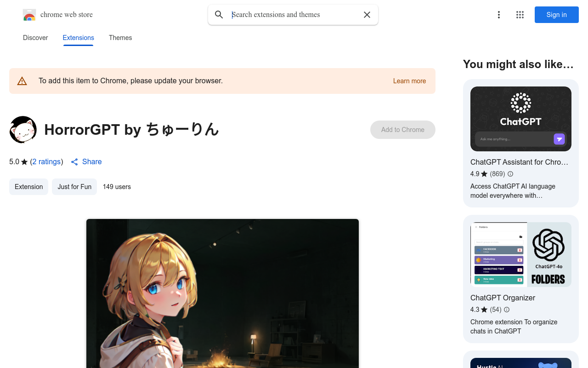Viewport: 588px width, 368px height.
Task: Click the HorrorGPT cat avatar icon
Action: click(23, 130)
